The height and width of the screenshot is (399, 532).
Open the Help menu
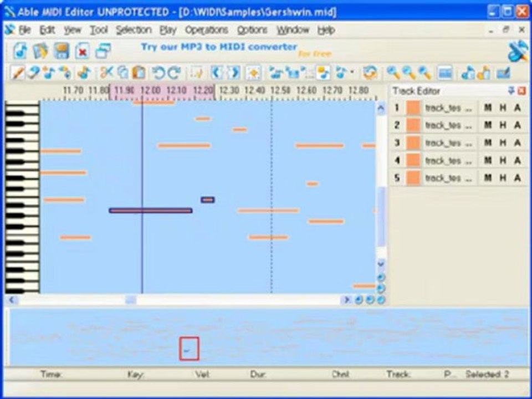point(326,30)
